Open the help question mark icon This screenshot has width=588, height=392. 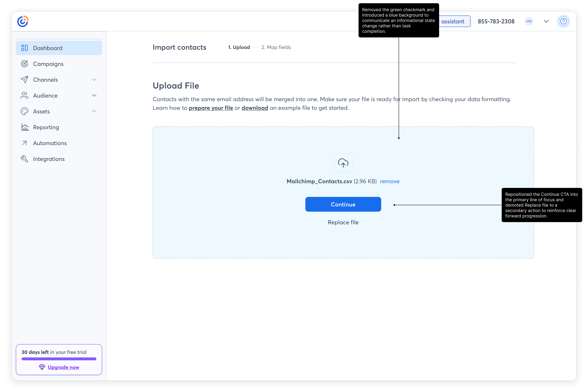[563, 21]
